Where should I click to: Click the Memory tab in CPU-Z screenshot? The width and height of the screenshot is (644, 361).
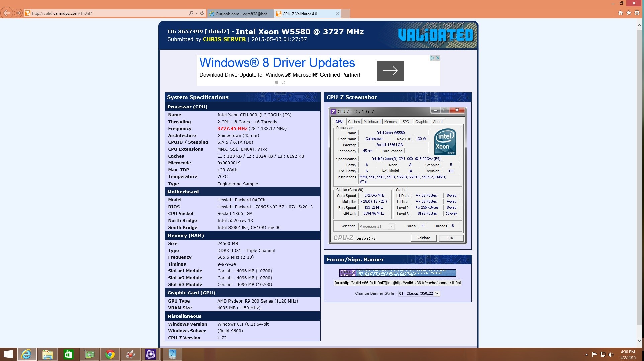391,122
